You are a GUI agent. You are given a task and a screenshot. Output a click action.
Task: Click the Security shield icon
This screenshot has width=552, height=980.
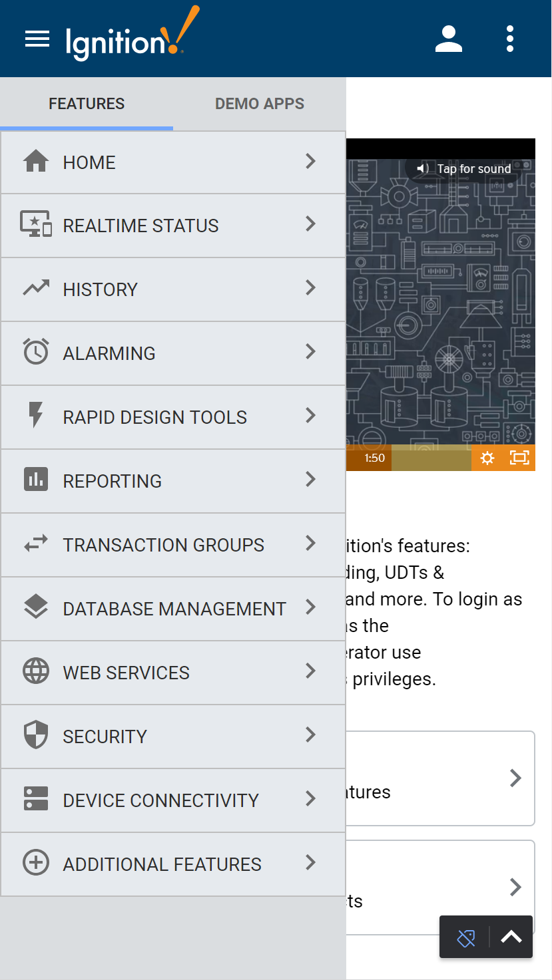[x=36, y=735]
